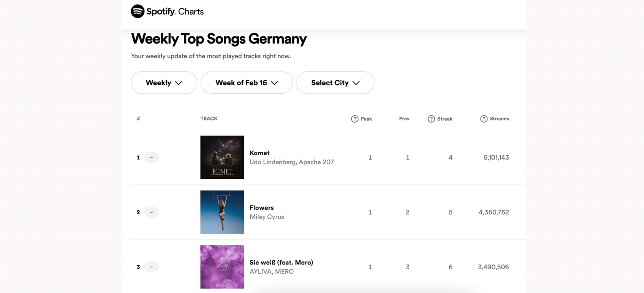Click the Spotify Charts logo
644x293 pixels.
click(x=167, y=12)
